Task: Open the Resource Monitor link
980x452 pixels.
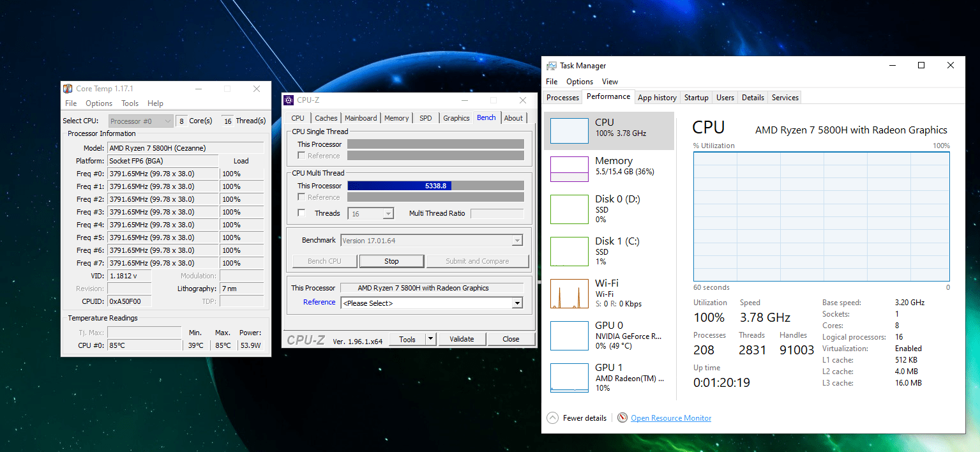Action: 670,418
